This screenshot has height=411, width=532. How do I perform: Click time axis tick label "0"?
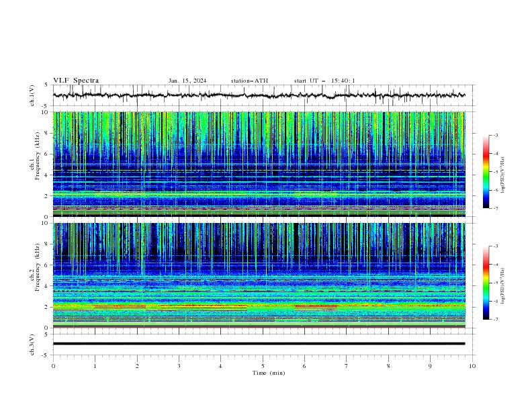coord(53,366)
